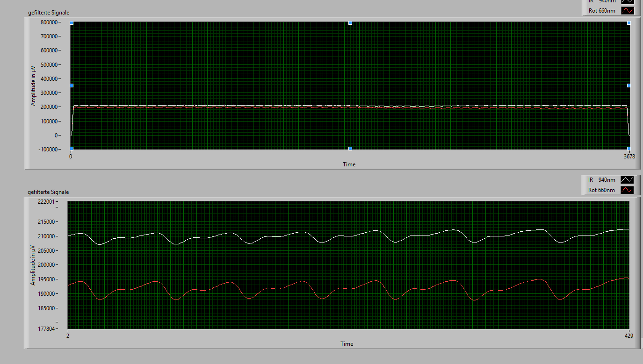Click the bottom-right selection handle of the upper graph

click(x=629, y=149)
